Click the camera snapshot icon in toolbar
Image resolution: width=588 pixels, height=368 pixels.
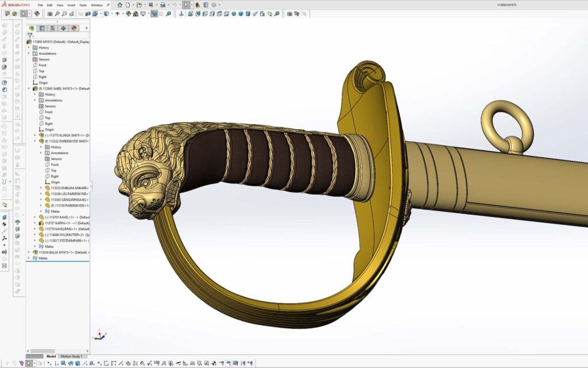(x=50, y=13)
